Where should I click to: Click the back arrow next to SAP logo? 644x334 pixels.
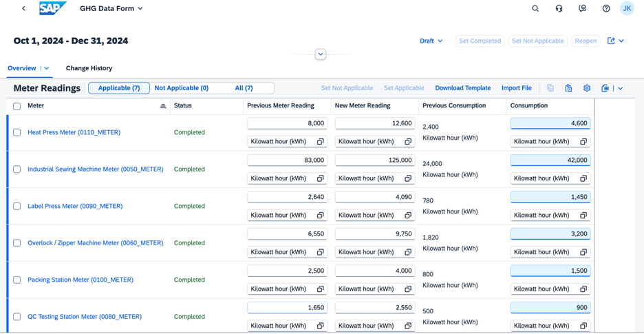point(23,9)
